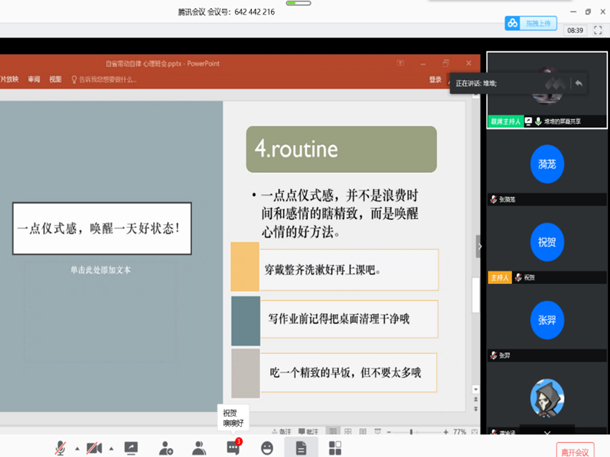Click the blue cloud upload button
The width and height of the screenshot is (610, 457).
pos(526,23)
